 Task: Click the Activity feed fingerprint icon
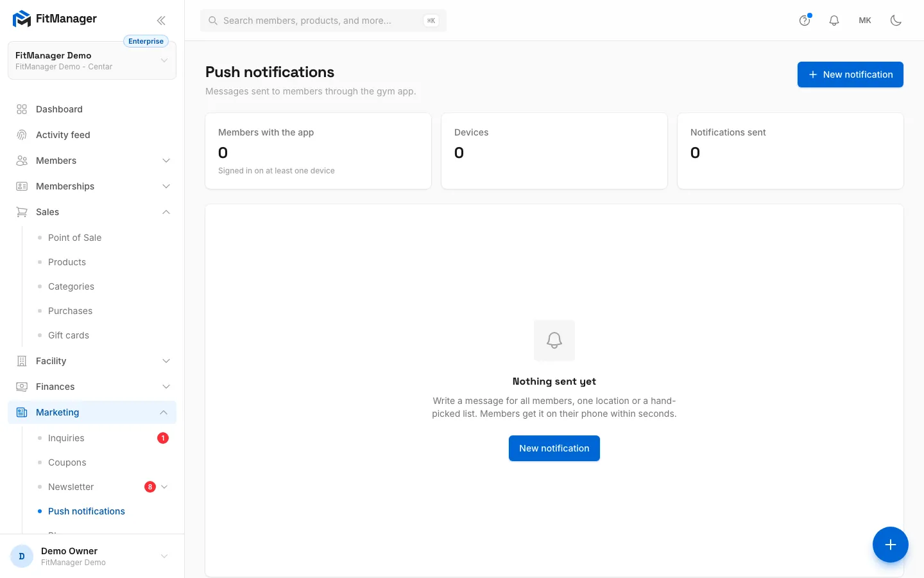22,135
